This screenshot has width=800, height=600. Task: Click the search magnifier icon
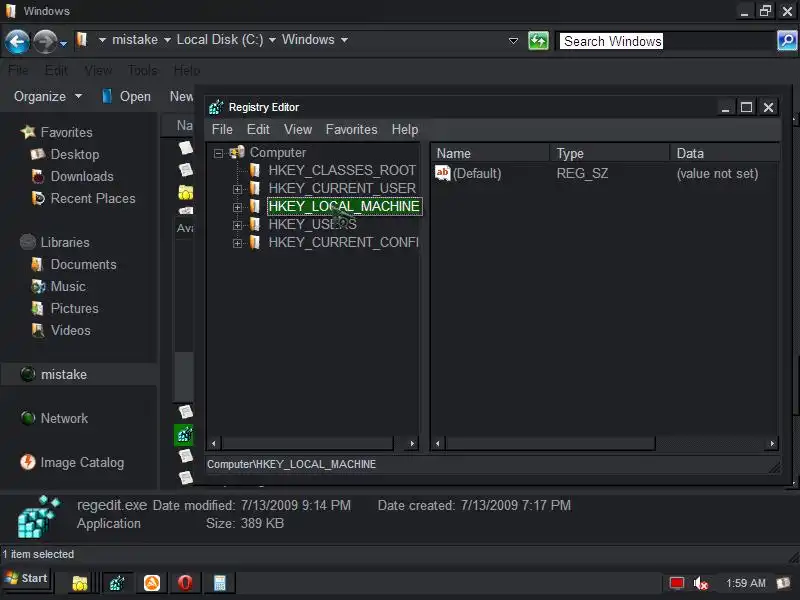[787, 40]
